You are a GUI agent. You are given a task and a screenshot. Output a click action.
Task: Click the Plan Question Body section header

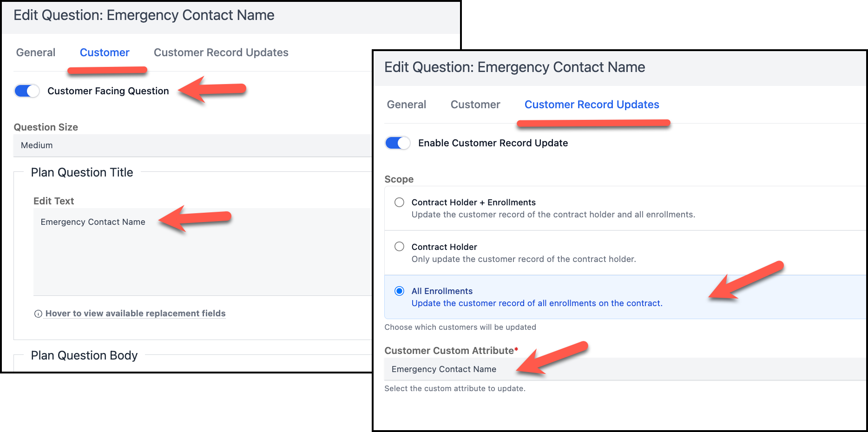pos(84,355)
